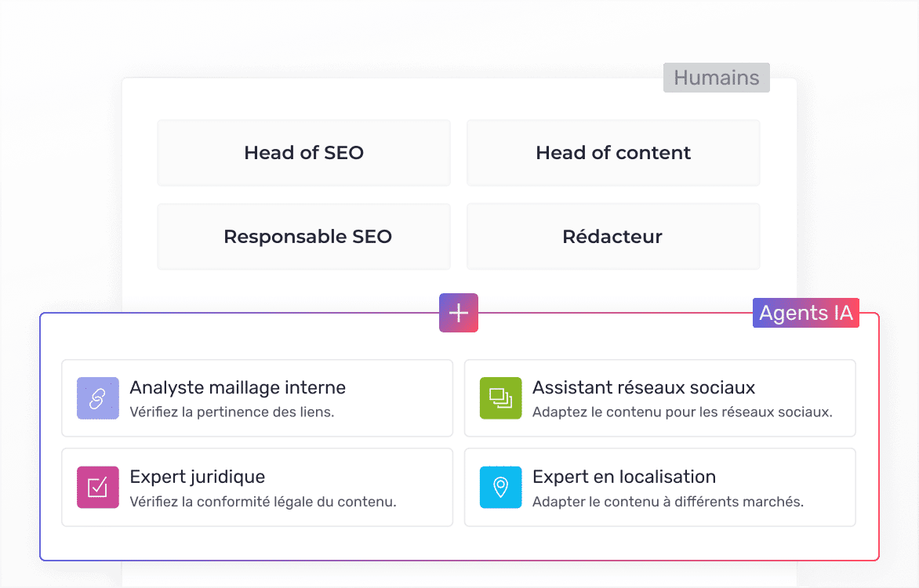Click the green stacked-windows icon for Assistant réseaux sociaux
Screen dimensions: 919x588
[500, 398]
